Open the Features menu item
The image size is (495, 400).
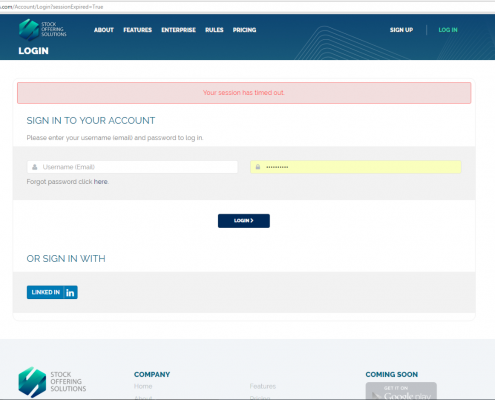pyautogui.click(x=137, y=30)
